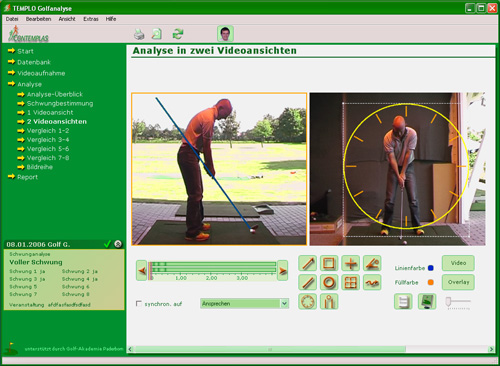Select the clock-face circle tool
This screenshot has width=500, height=366.
(308, 302)
